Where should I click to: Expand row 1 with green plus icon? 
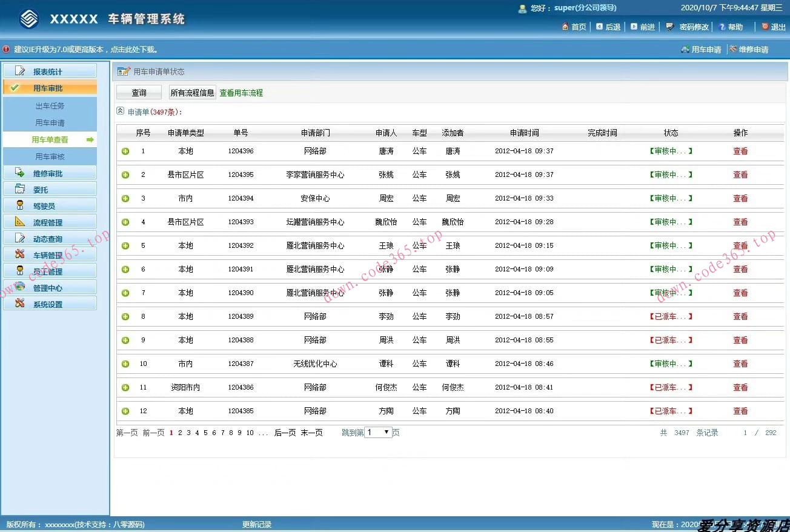coord(125,151)
